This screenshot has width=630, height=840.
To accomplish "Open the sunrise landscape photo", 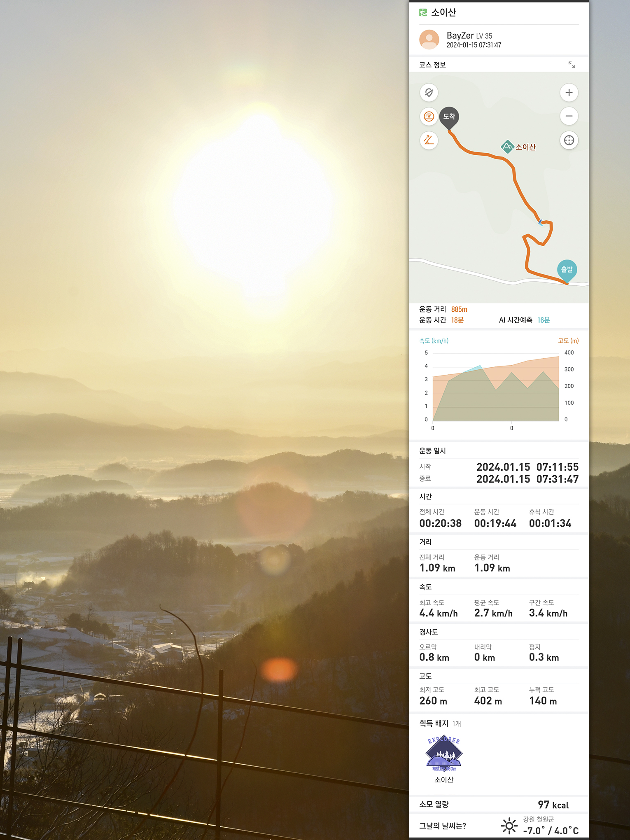I will (x=204, y=420).
